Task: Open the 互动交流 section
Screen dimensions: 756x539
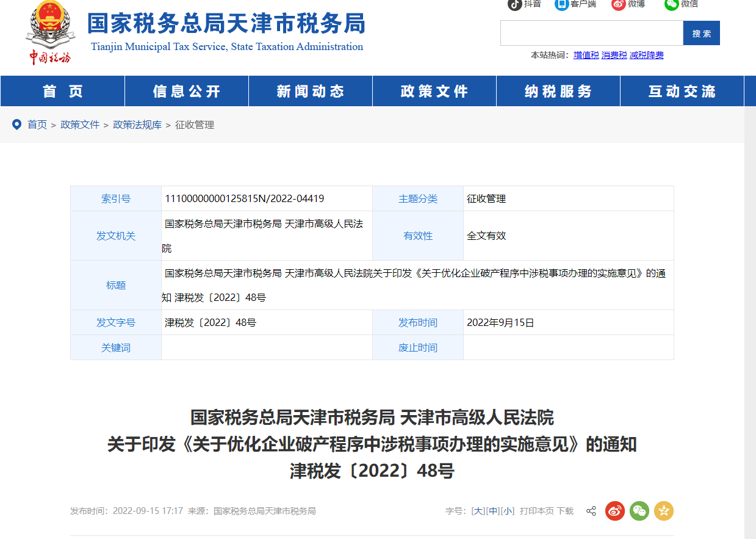Action: coord(682,90)
